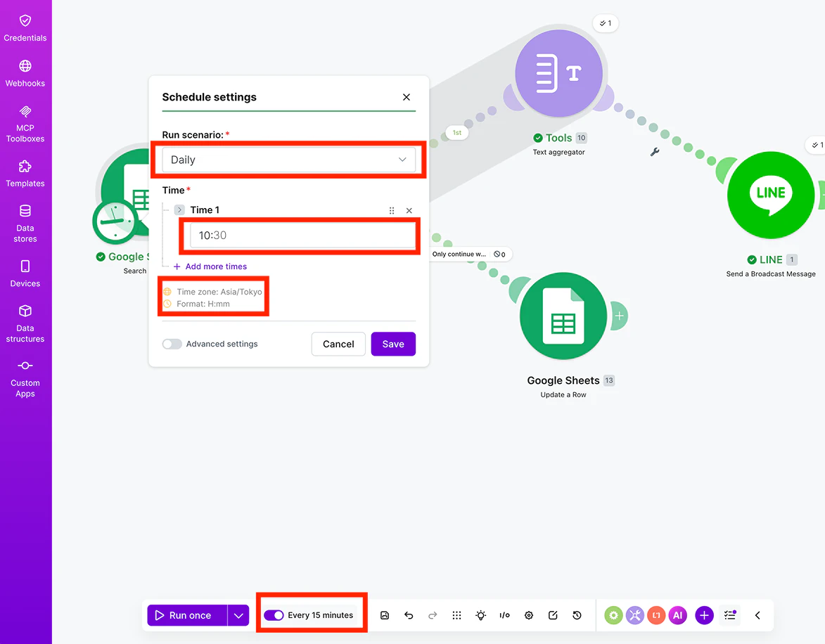The width and height of the screenshot is (825, 644).
Task: Open the Run scenario Daily dropdown
Action: [289, 160]
